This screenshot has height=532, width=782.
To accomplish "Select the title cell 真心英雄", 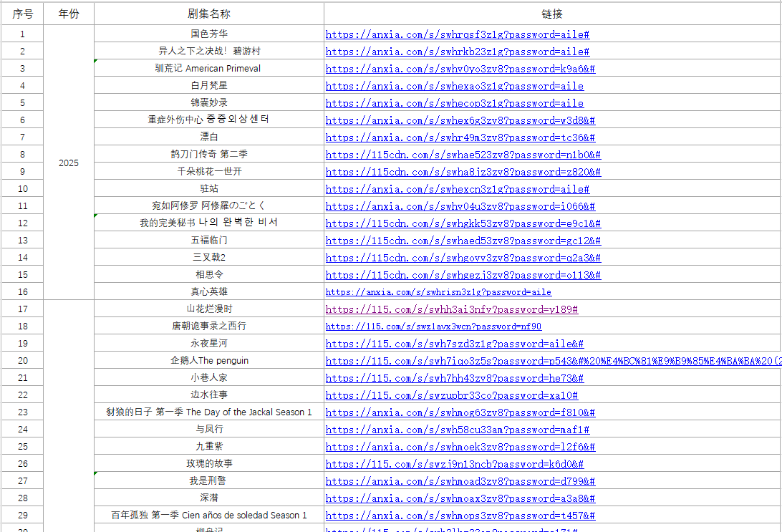I will point(209,291).
